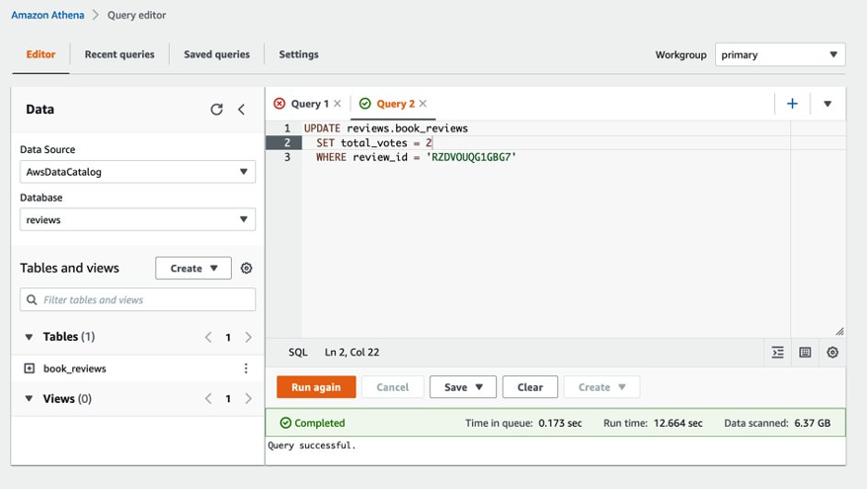
Task: Go to next page of Tables
Action: [248, 337]
